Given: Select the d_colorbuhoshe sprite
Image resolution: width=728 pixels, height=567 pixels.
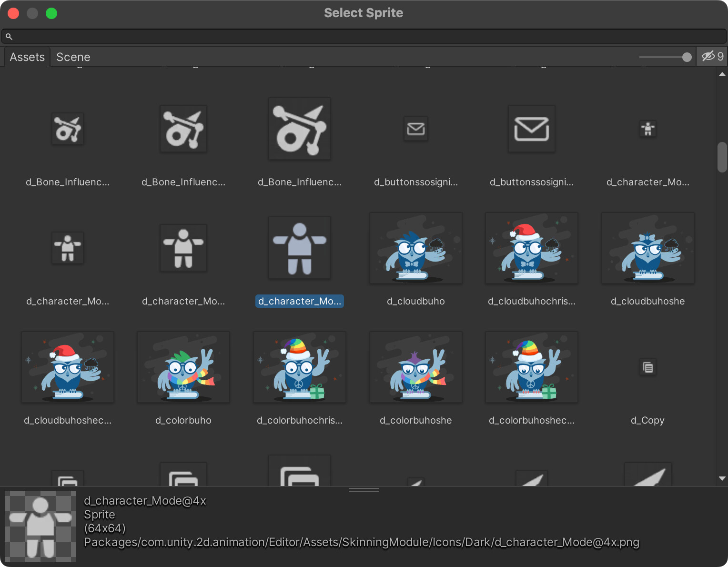Looking at the screenshot, I should pyautogui.click(x=415, y=367).
